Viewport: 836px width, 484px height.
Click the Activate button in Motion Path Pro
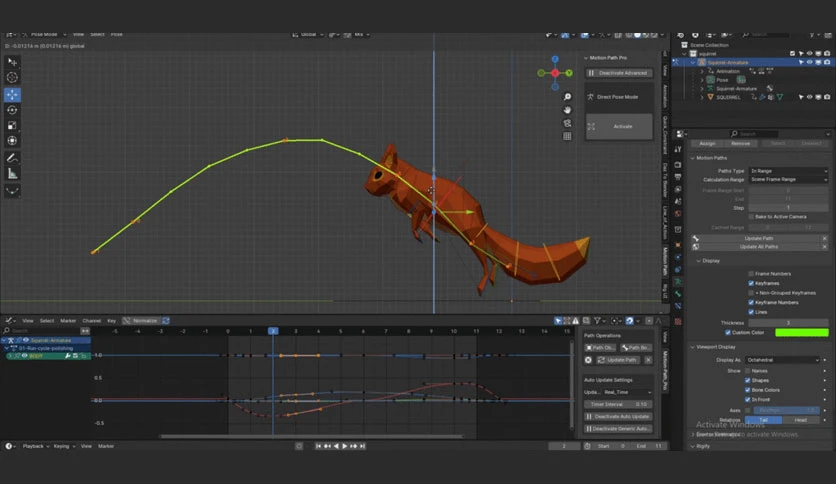pos(619,126)
